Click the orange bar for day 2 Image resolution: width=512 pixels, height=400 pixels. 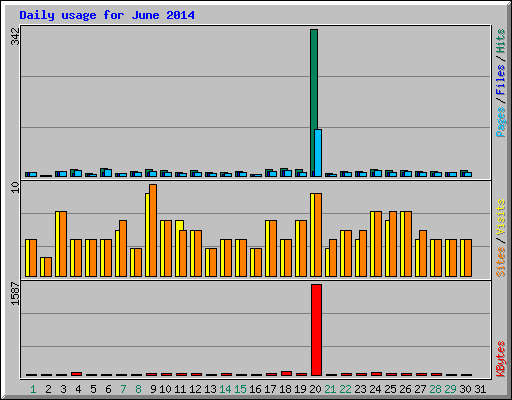(48, 267)
